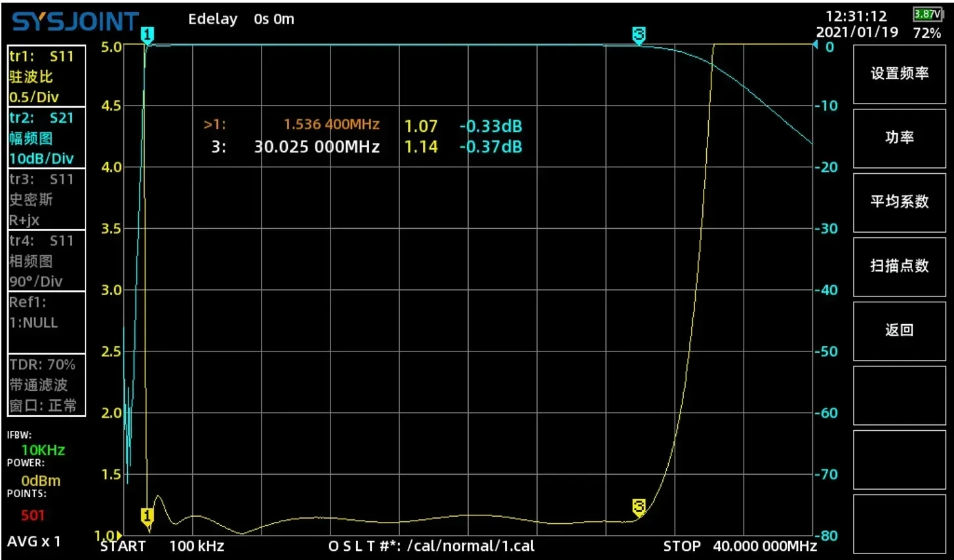Open the 功率 (power) setting button
Screen dimensions: 954x560
pos(899,137)
